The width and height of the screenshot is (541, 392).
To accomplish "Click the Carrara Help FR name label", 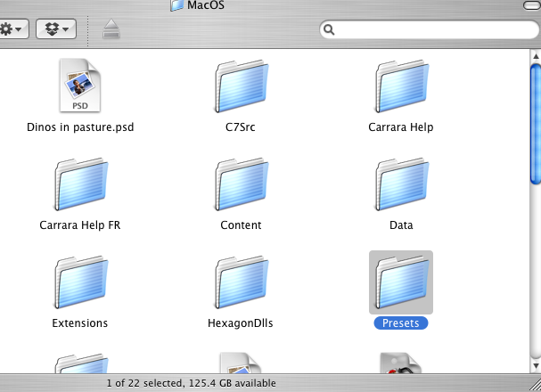I will (x=80, y=225).
